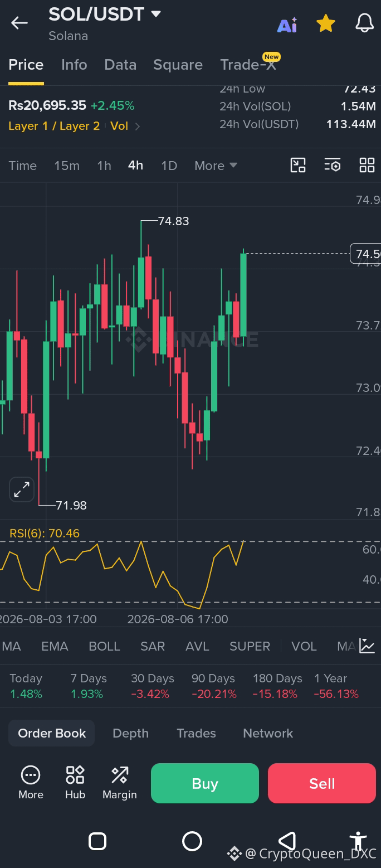Image resolution: width=381 pixels, height=868 pixels.
Task: Toggle the MA indicator
Action: click(x=12, y=646)
